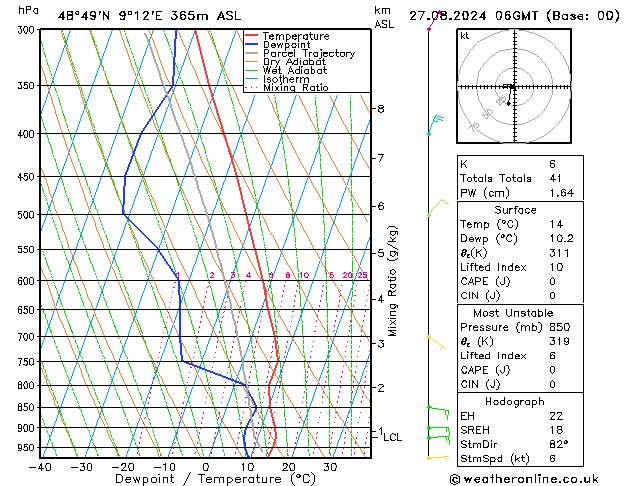Click the 'Dry Adiabat' legend label
629x486 pixels.
(294, 62)
